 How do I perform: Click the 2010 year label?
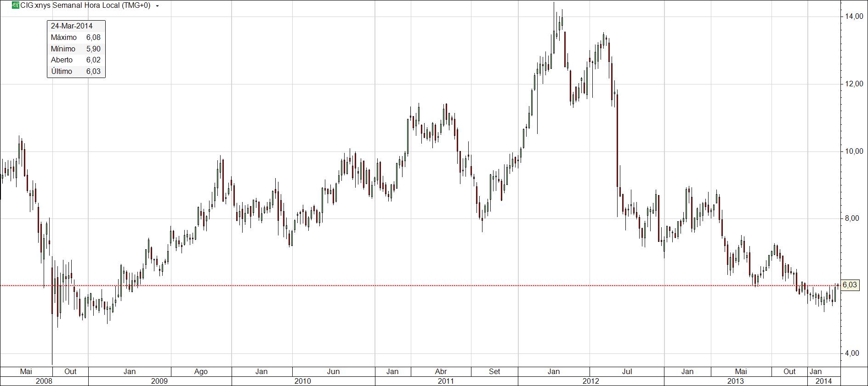(x=303, y=381)
